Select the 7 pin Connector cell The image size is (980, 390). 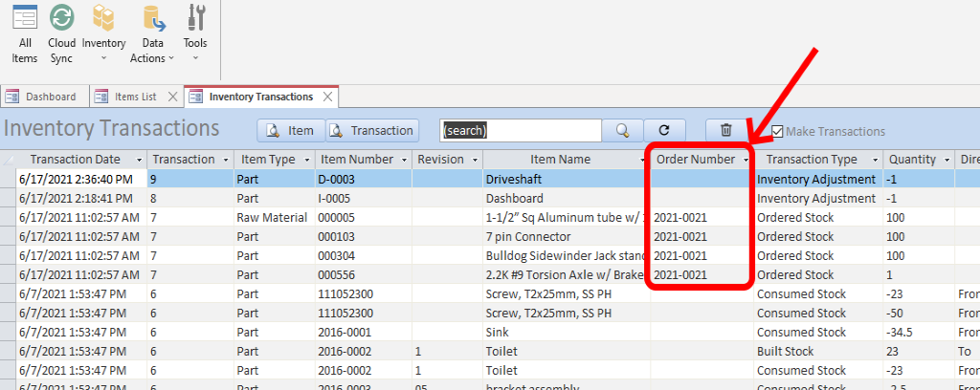click(x=567, y=236)
